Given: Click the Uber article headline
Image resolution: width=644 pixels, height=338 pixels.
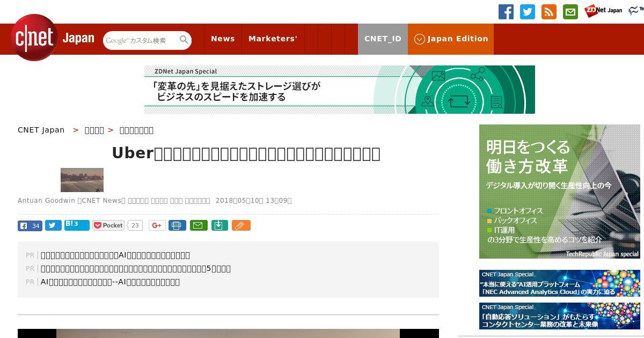Looking at the screenshot, I should (246, 153).
